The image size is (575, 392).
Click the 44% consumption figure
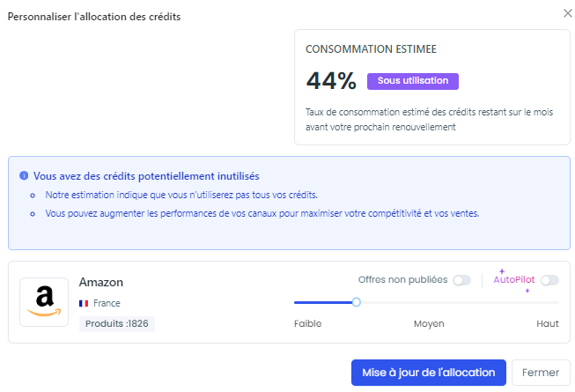click(x=331, y=81)
